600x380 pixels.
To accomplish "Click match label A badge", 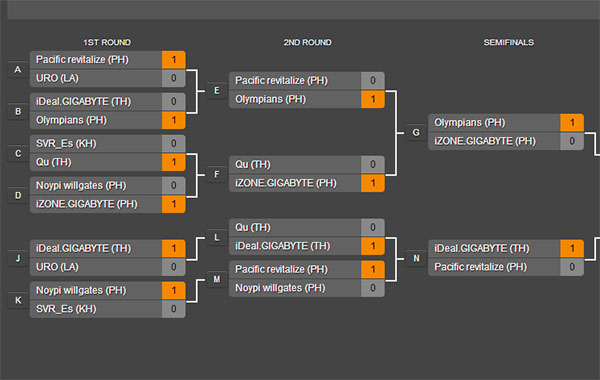I will point(18,70).
